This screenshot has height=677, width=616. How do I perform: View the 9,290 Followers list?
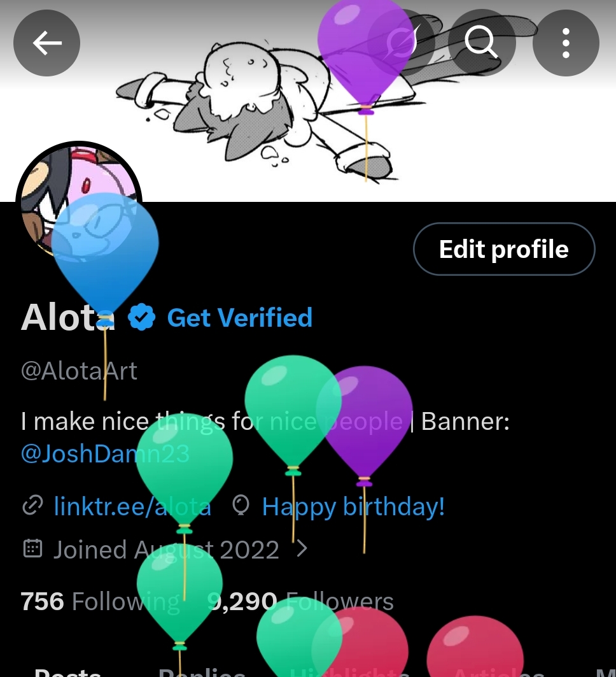pyautogui.click(x=300, y=601)
